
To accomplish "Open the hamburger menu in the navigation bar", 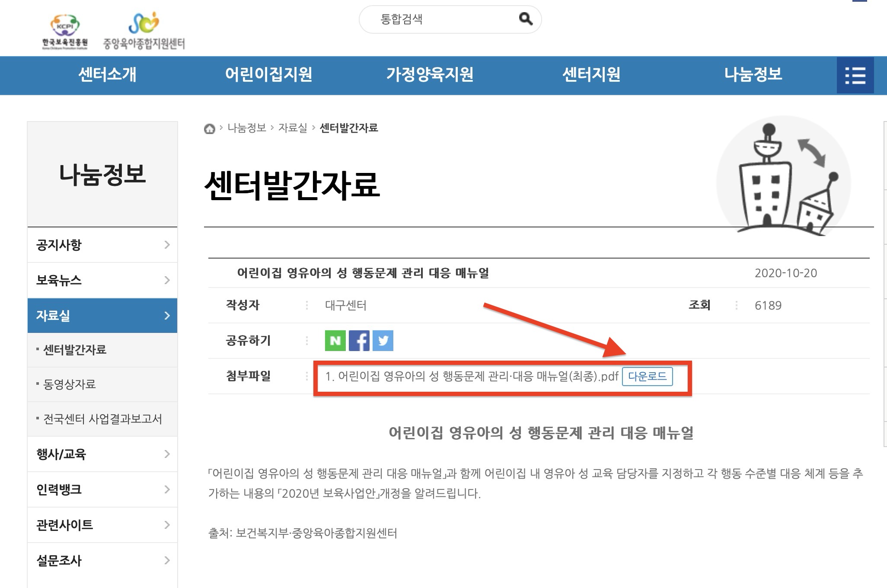I will pos(855,75).
